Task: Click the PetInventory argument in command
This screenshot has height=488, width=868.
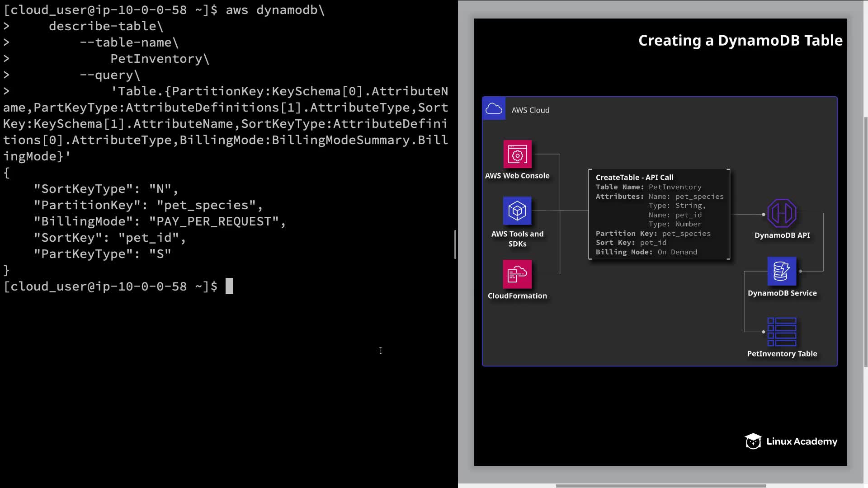Action: pos(156,59)
